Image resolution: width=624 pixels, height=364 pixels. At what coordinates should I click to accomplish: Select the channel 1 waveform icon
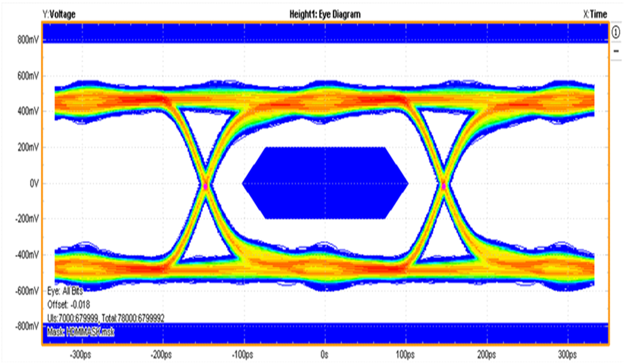click(x=616, y=32)
